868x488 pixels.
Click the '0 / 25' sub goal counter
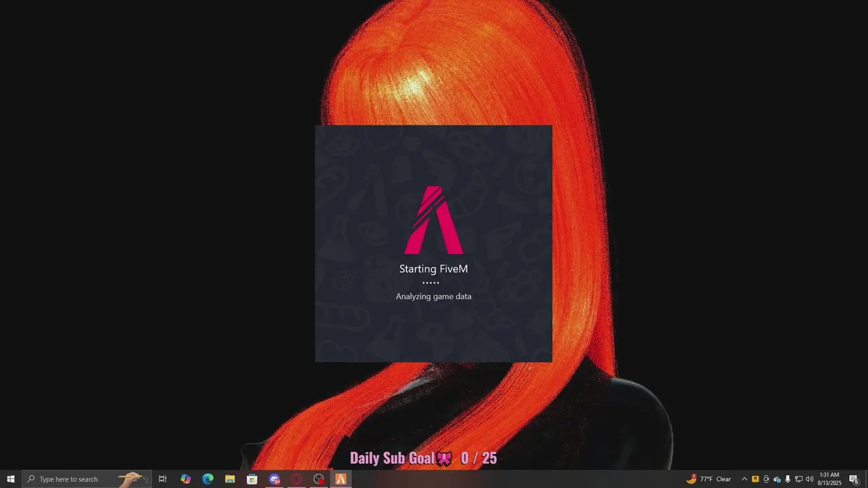click(x=479, y=458)
